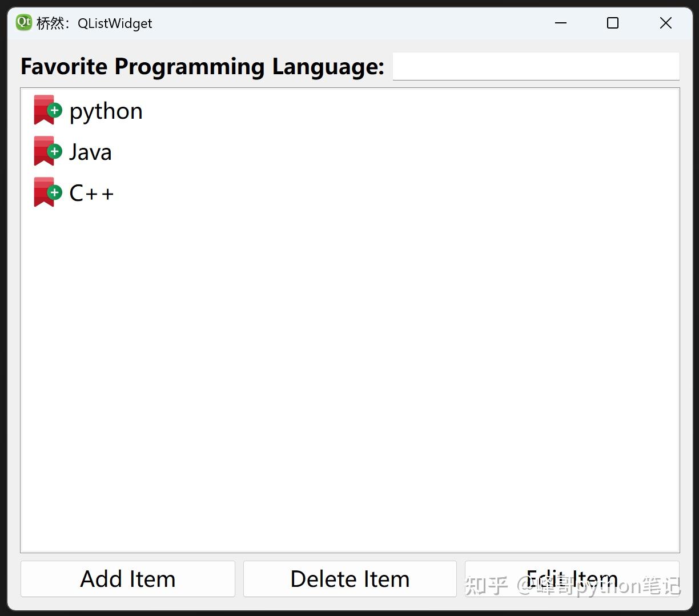This screenshot has height=616, width=699.
Task: Minimize the QListWidget window
Action: [x=561, y=23]
